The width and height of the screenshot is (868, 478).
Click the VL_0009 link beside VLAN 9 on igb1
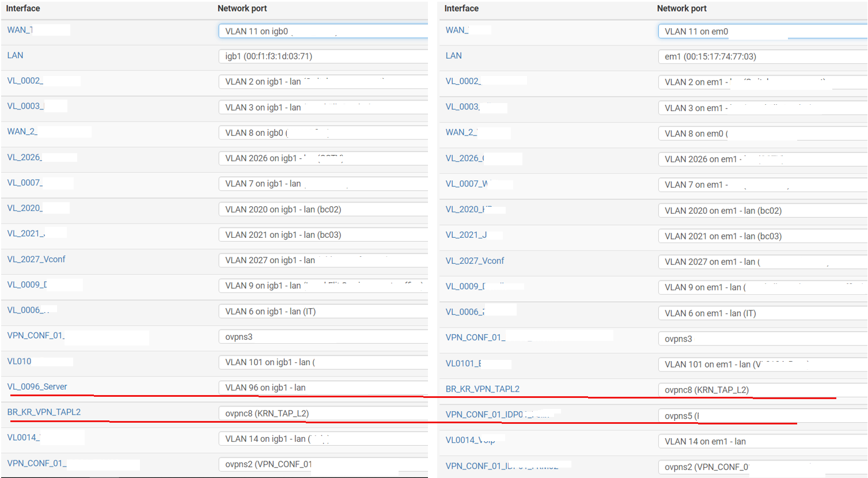pos(26,284)
